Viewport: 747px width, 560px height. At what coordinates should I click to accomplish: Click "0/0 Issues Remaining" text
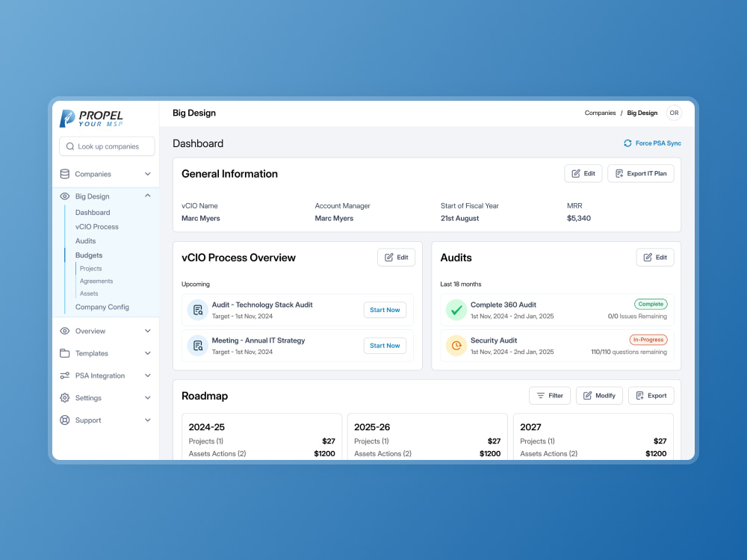point(637,316)
